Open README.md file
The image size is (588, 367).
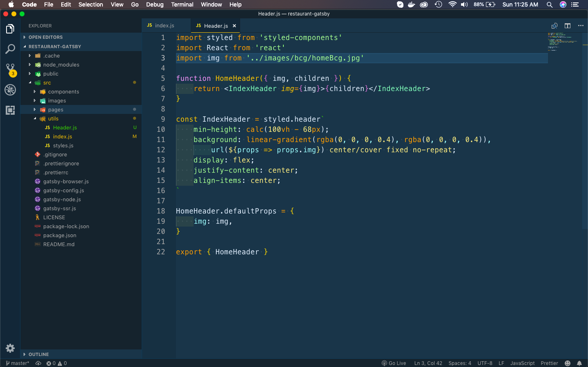[81, 245]
